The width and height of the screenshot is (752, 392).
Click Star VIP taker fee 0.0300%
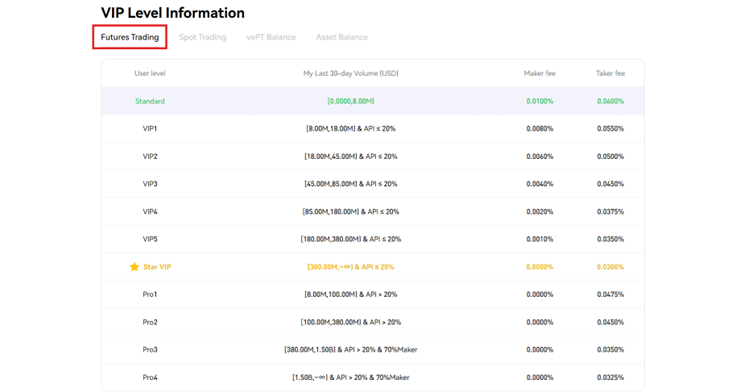[611, 267]
